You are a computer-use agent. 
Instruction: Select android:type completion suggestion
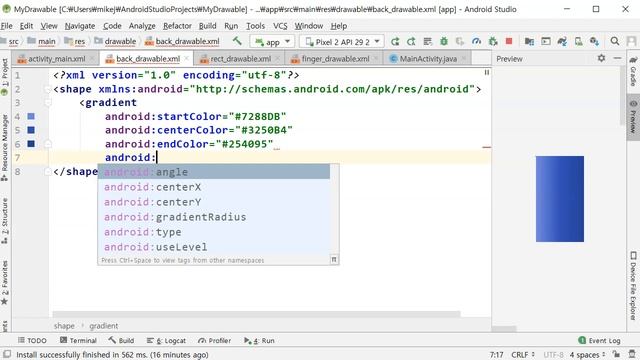click(x=213, y=232)
